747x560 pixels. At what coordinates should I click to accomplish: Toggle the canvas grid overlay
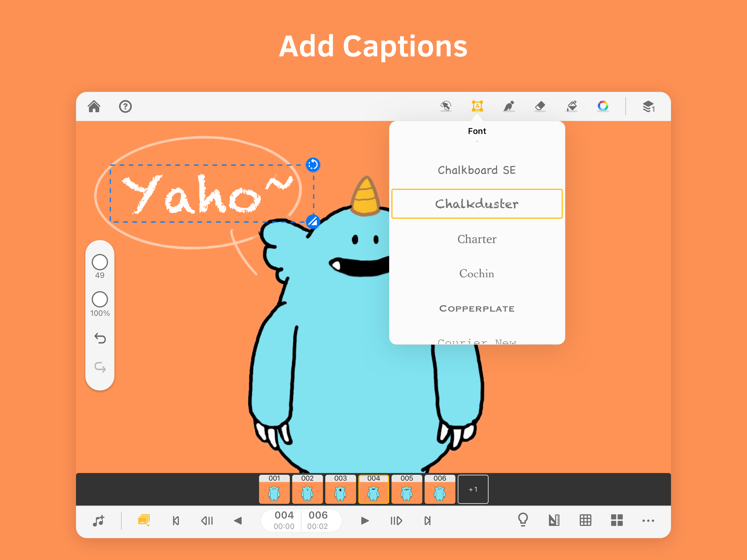585,520
